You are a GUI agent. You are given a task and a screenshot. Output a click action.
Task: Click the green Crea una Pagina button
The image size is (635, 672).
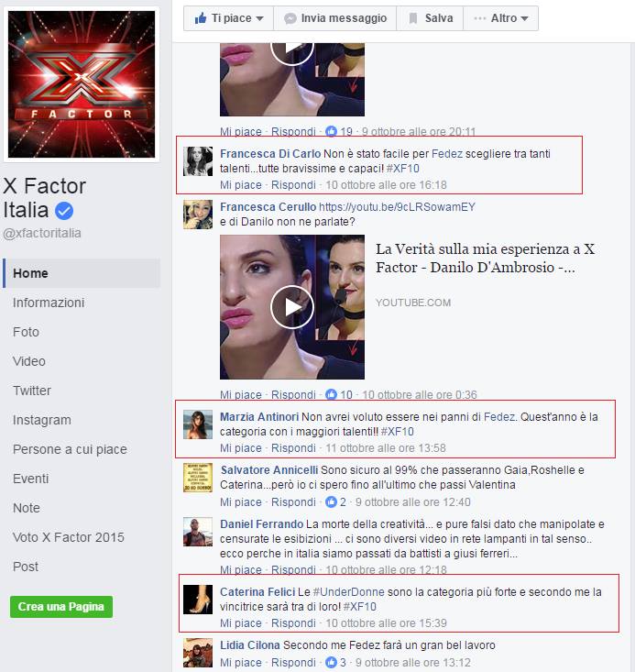click(61, 606)
